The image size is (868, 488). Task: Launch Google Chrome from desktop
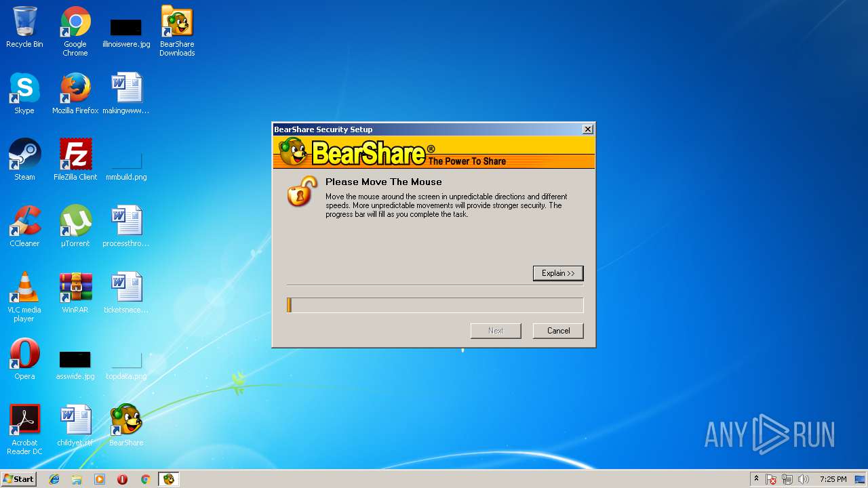[75, 31]
